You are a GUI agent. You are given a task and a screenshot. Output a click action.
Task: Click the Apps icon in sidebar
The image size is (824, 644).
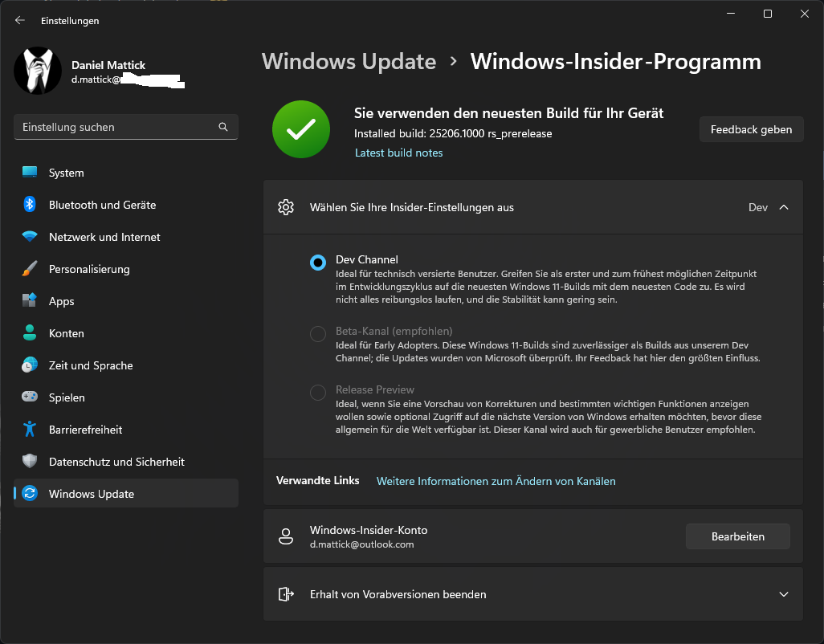(30, 300)
